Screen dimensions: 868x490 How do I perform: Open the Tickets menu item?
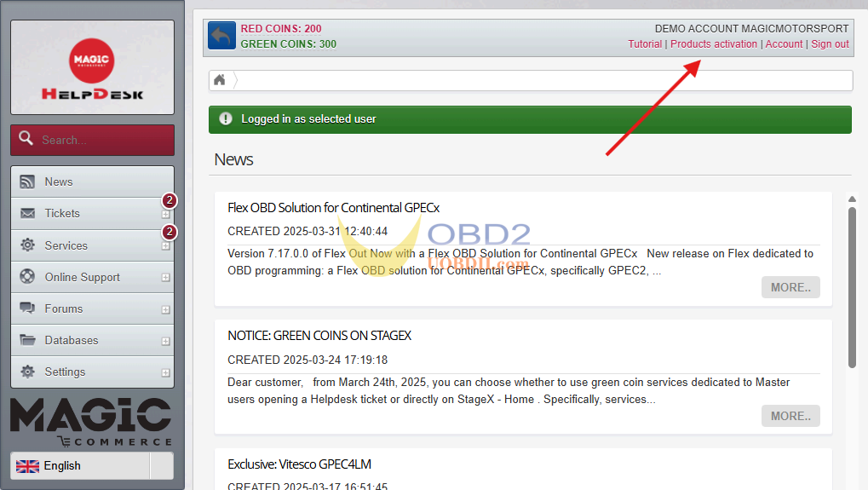coord(93,213)
